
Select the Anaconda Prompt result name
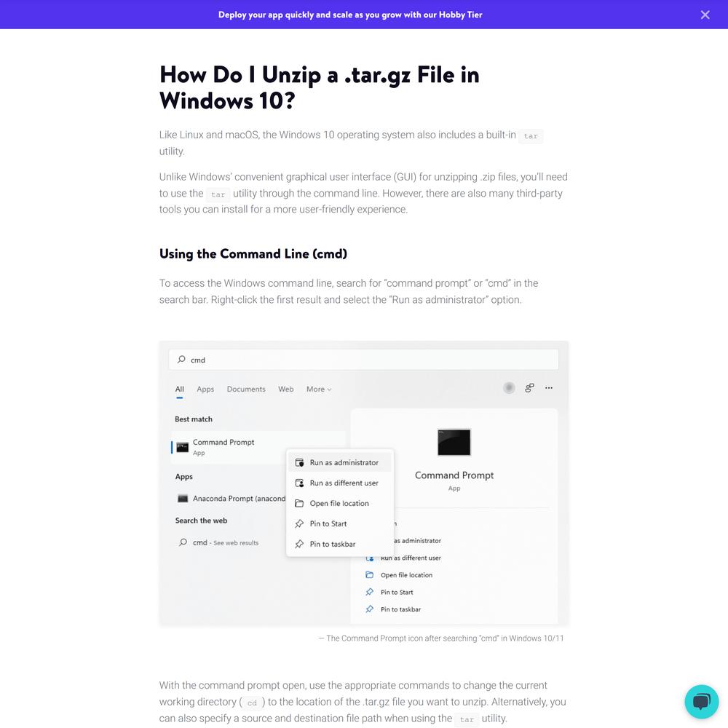(239, 499)
